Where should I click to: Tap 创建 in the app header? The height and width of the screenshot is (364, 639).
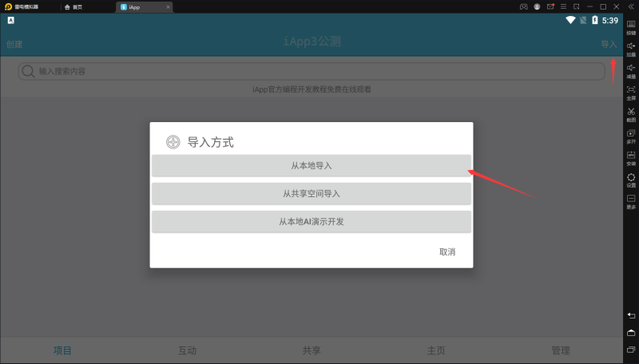(14, 45)
